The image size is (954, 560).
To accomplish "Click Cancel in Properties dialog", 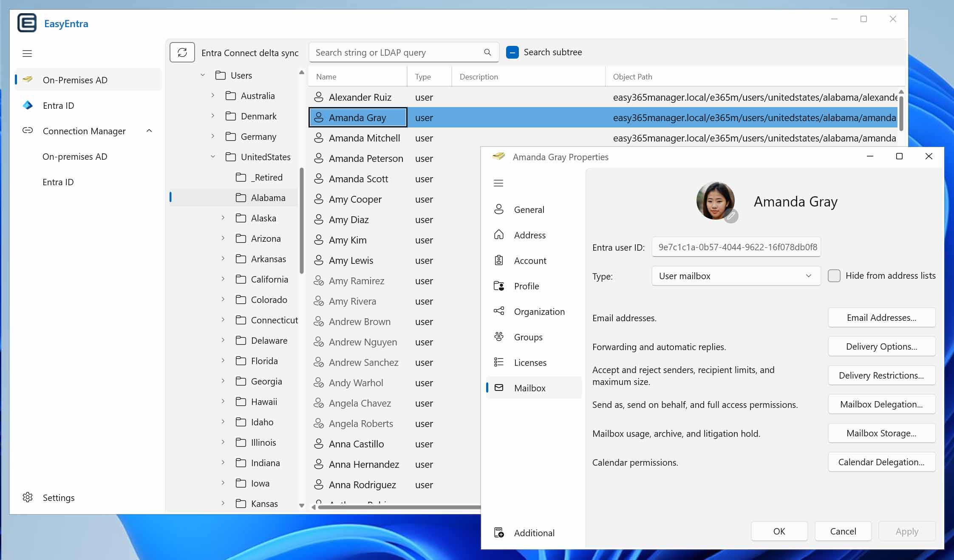I will (843, 531).
